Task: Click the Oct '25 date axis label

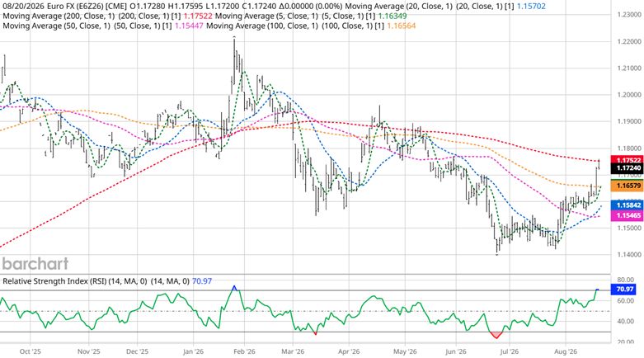Action: click(31, 352)
